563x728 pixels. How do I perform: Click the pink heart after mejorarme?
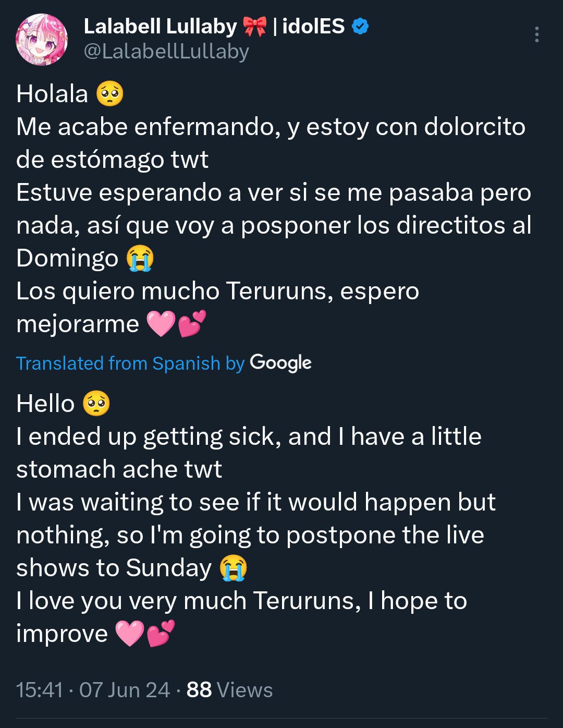(x=161, y=324)
